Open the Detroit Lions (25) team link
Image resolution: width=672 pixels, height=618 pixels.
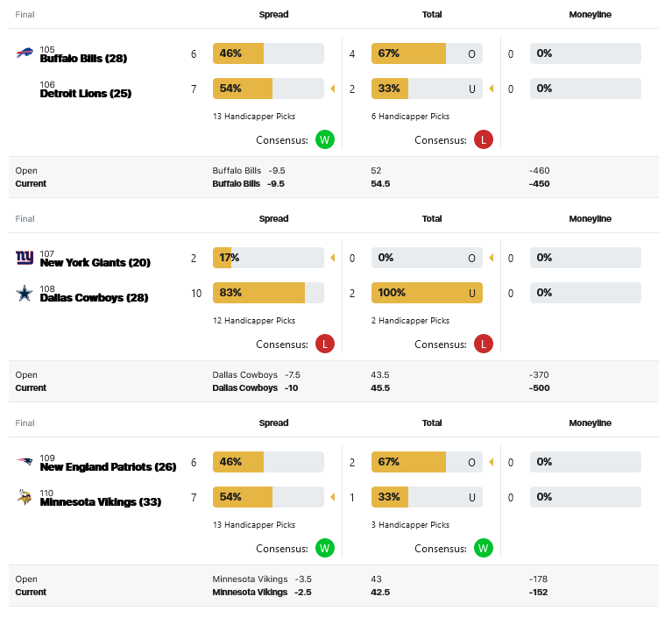click(86, 94)
